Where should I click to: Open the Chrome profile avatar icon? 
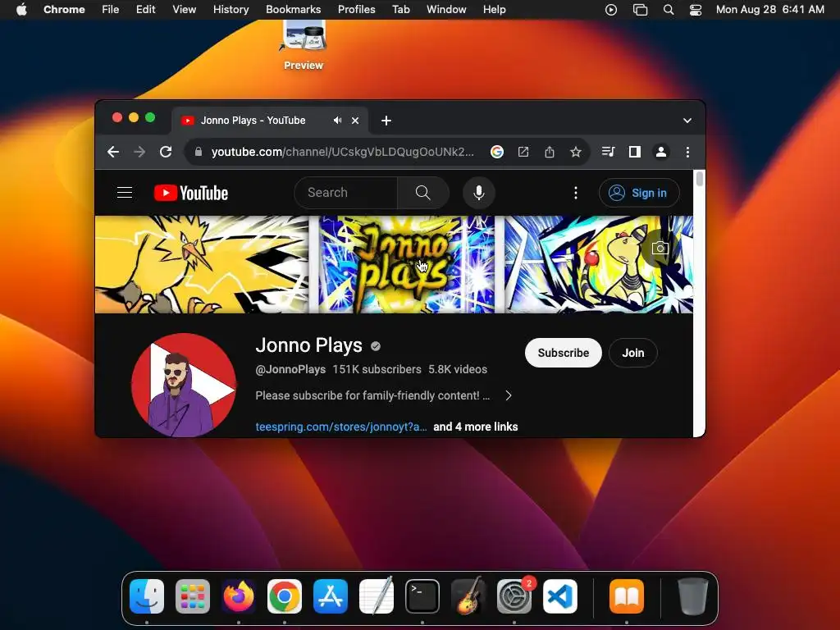(x=661, y=152)
